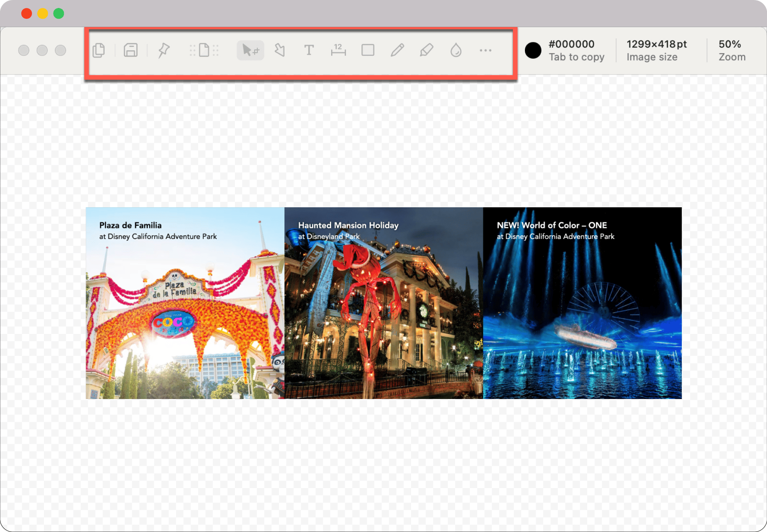Select the pencil drawing tool
This screenshot has height=532, width=767.
pos(397,50)
